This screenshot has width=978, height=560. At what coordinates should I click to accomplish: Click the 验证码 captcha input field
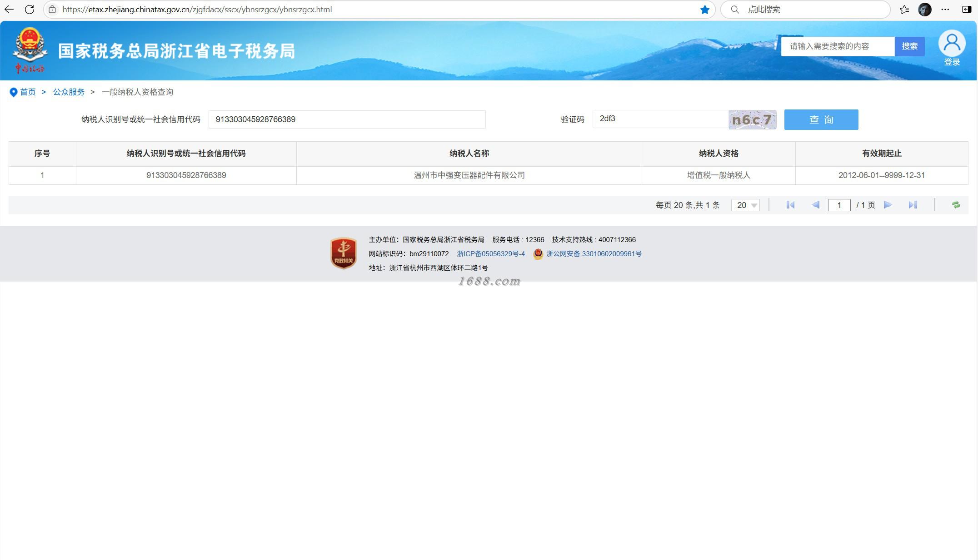[660, 119]
